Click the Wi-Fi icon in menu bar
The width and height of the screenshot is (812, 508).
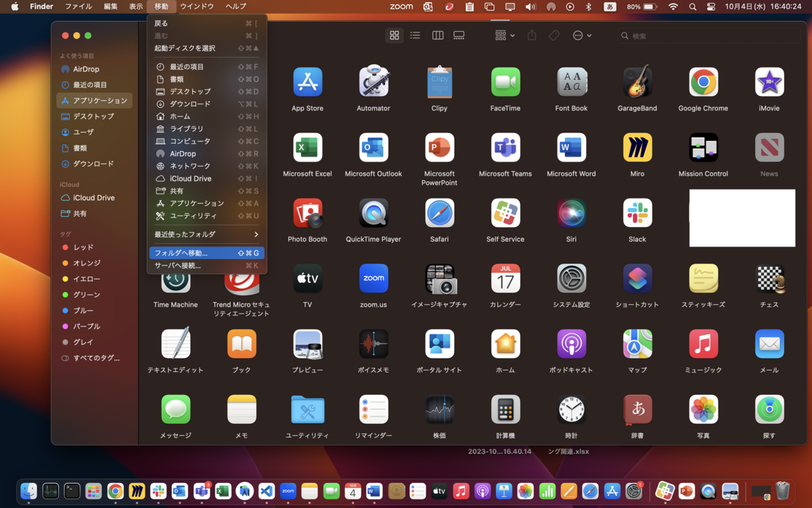coord(673,7)
